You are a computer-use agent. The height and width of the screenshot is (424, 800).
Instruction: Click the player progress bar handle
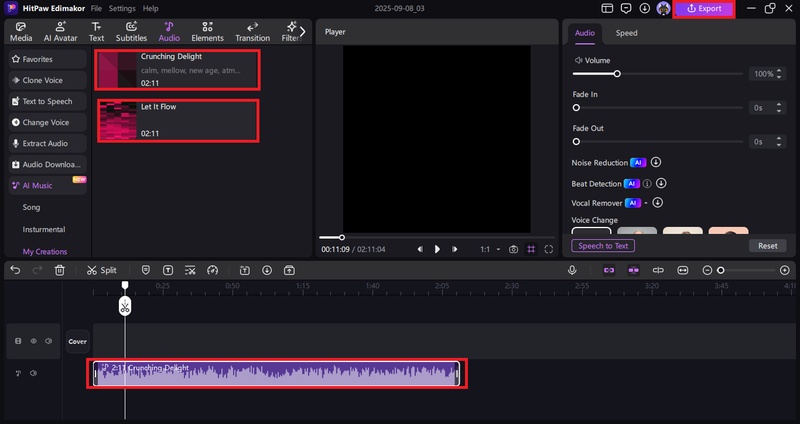click(342, 237)
